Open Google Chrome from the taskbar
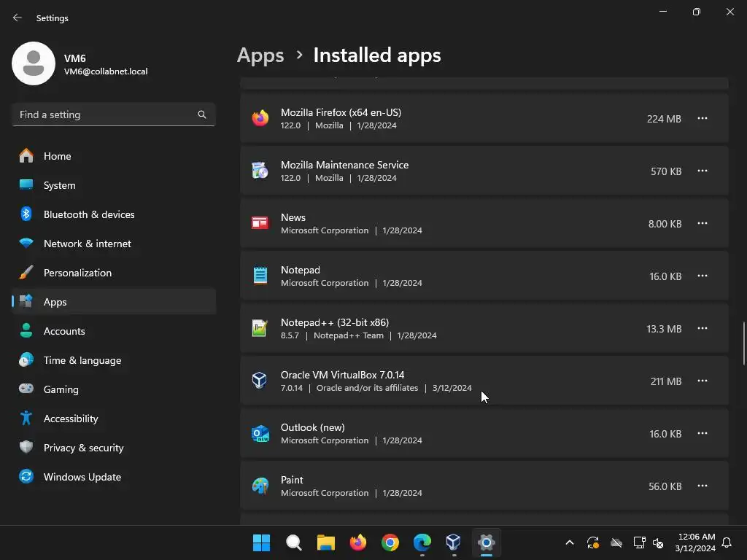The height and width of the screenshot is (560, 747). coord(390,542)
